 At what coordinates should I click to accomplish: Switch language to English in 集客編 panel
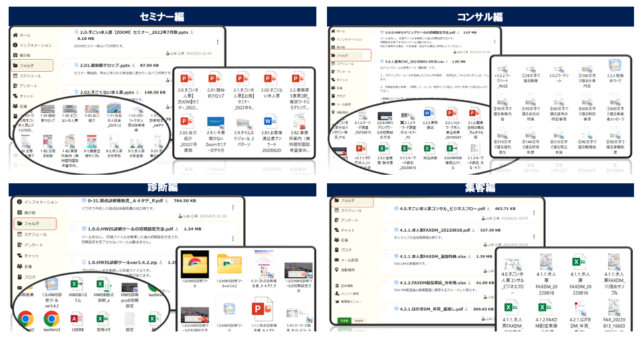coord(360,321)
